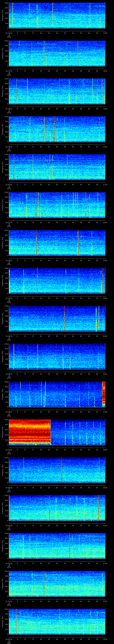Screen dimensions: 114x644
Task: Click the 18:00 end time label
Action: [x=105, y=71]
